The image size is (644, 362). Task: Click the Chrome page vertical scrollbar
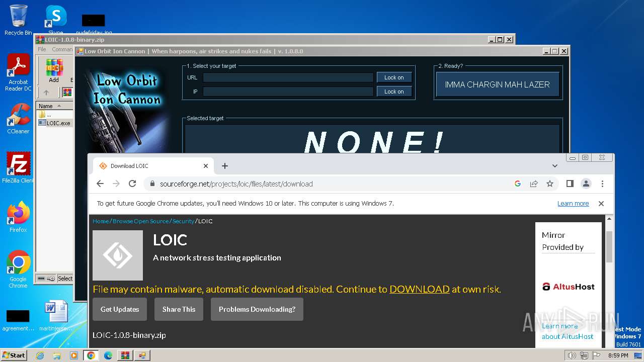[x=609, y=247]
